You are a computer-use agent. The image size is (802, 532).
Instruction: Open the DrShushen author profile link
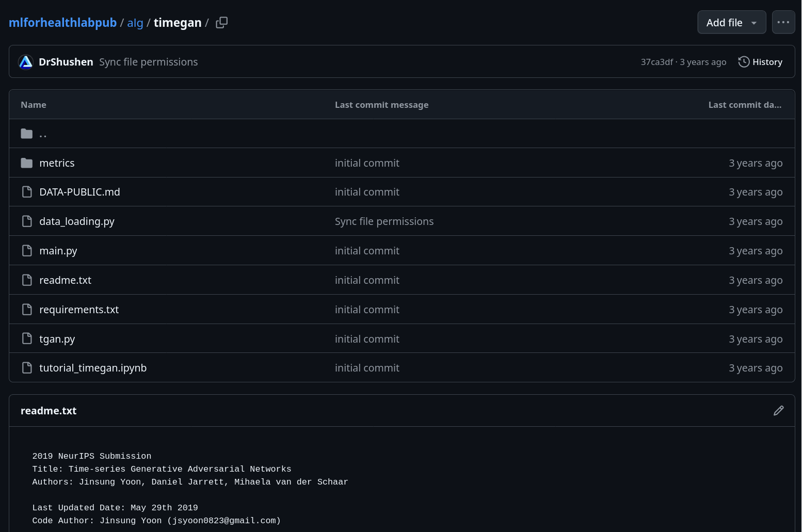[x=66, y=62]
